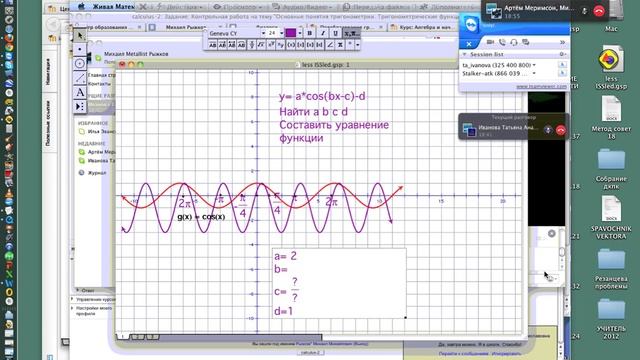Open Навигация vertical tab in browser

point(48,71)
